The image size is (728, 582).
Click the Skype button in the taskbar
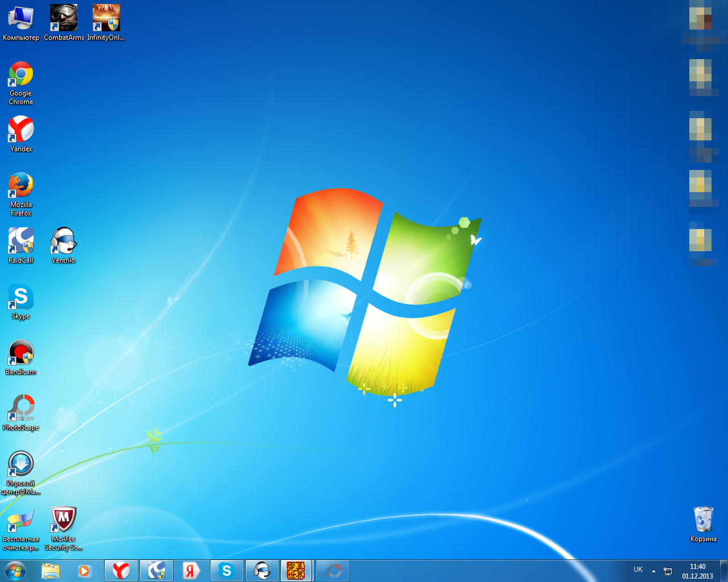point(227,571)
